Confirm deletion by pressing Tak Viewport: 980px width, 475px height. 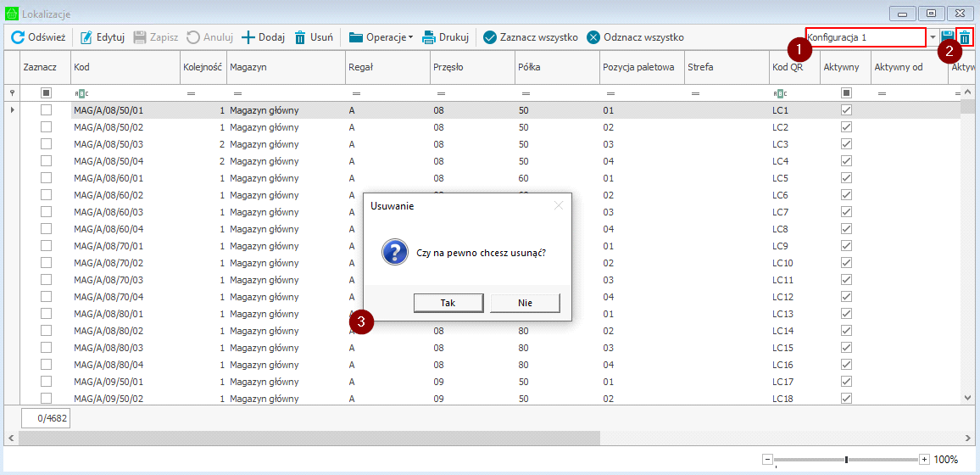pyautogui.click(x=448, y=303)
